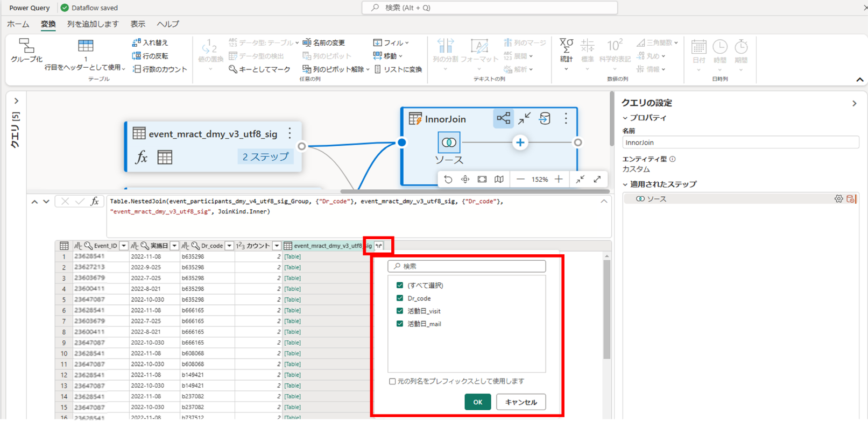Click the OK button in expand popup
This screenshot has width=868, height=421.
pos(478,402)
